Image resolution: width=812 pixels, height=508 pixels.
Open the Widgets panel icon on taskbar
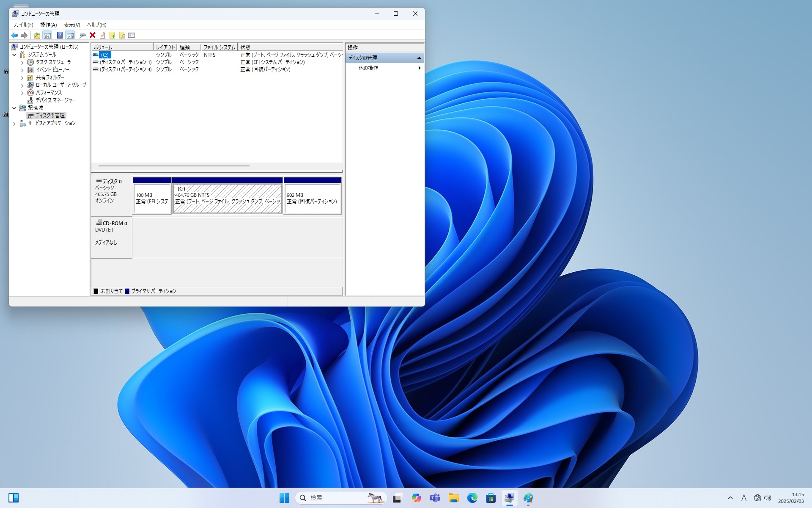pyautogui.click(x=14, y=498)
